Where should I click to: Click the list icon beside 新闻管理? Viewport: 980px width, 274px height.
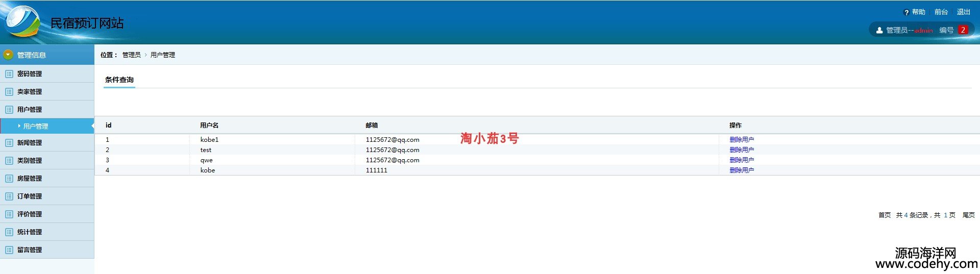pos(9,143)
